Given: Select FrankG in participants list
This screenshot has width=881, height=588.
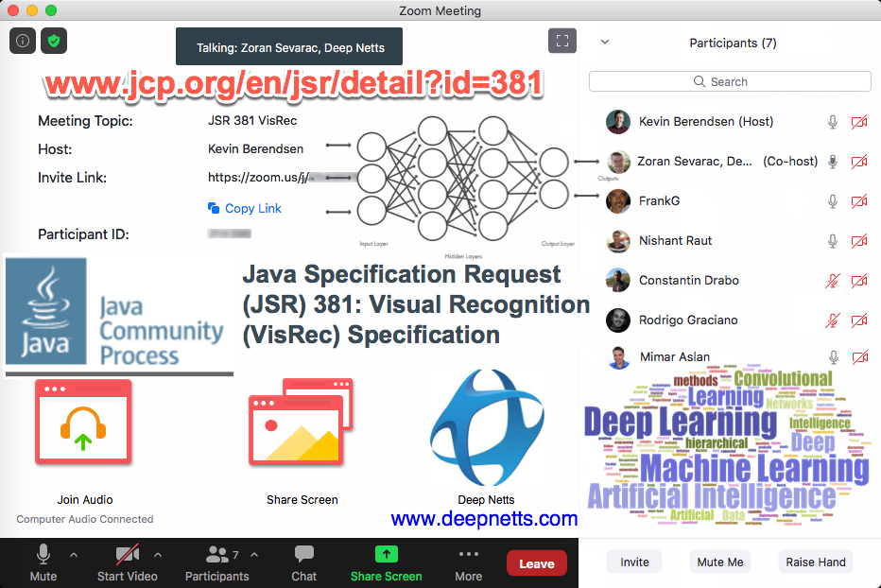Looking at the screenshot, I should [730, 200].
